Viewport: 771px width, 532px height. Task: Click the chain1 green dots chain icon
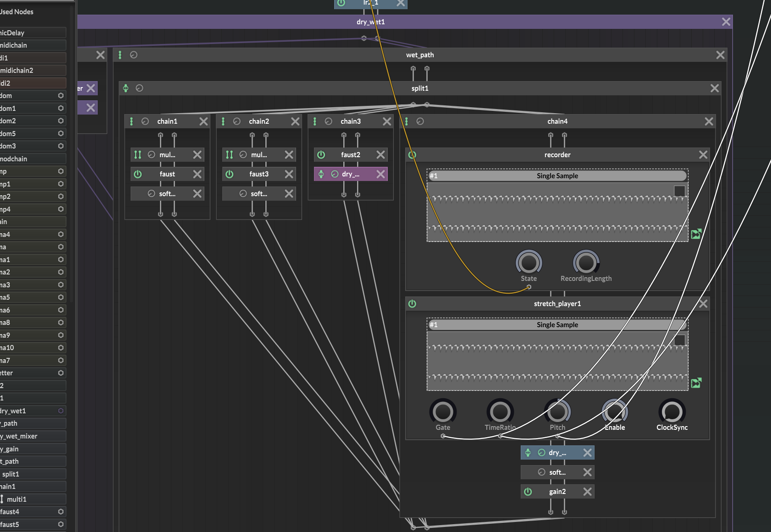(132, 121)
